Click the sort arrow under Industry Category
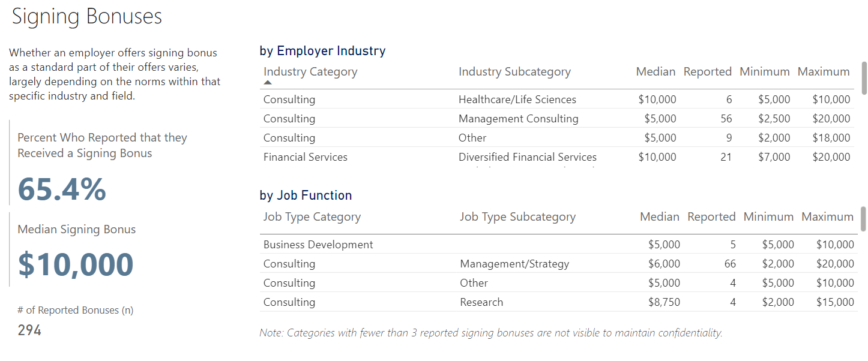This screenshot has height=361, width=868. tap(268, 83)
